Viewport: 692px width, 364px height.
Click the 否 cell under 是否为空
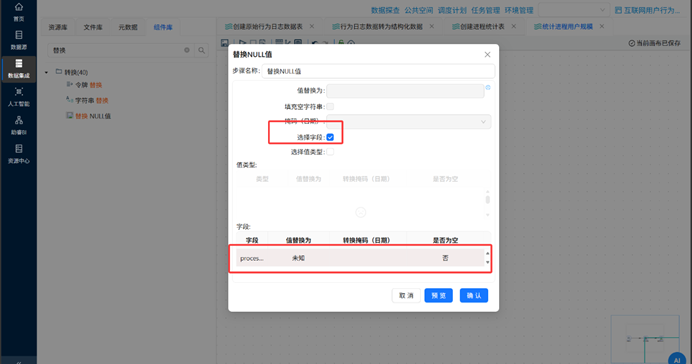click(445, 258)
